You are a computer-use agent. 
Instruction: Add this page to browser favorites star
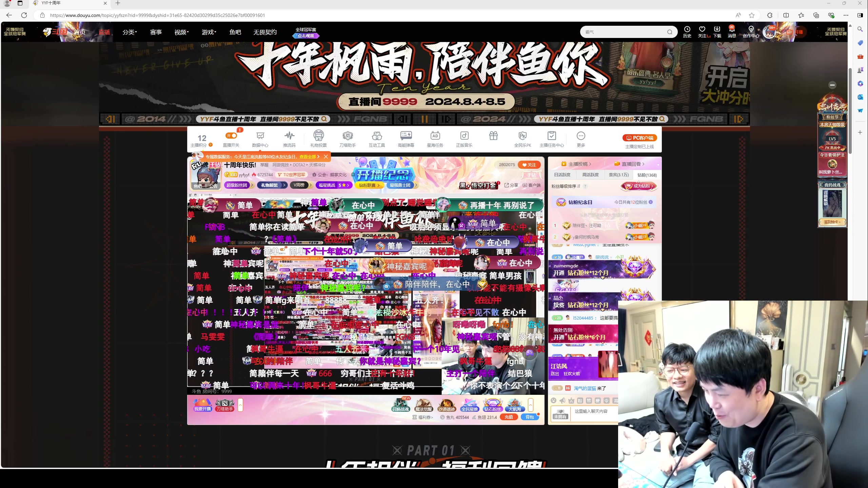click(752, 15)
